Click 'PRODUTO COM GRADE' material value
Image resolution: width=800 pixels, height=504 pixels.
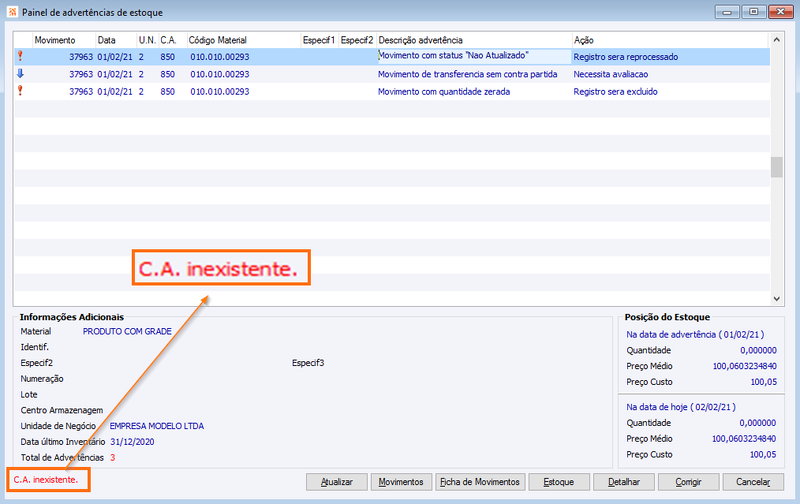click(127, 332)
